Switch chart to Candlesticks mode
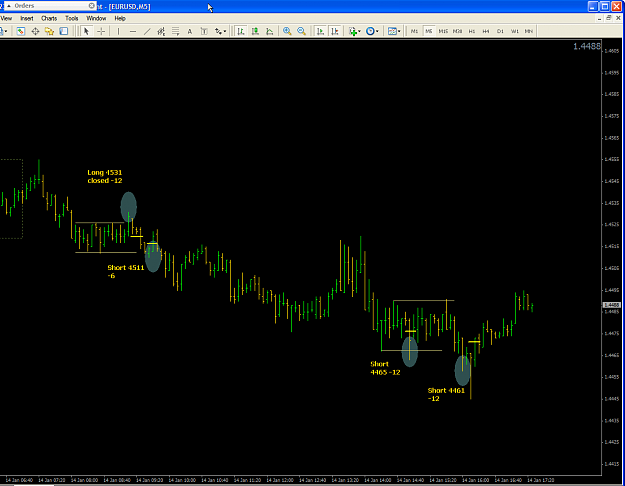The image size is (625, 486). click(255, 31)
